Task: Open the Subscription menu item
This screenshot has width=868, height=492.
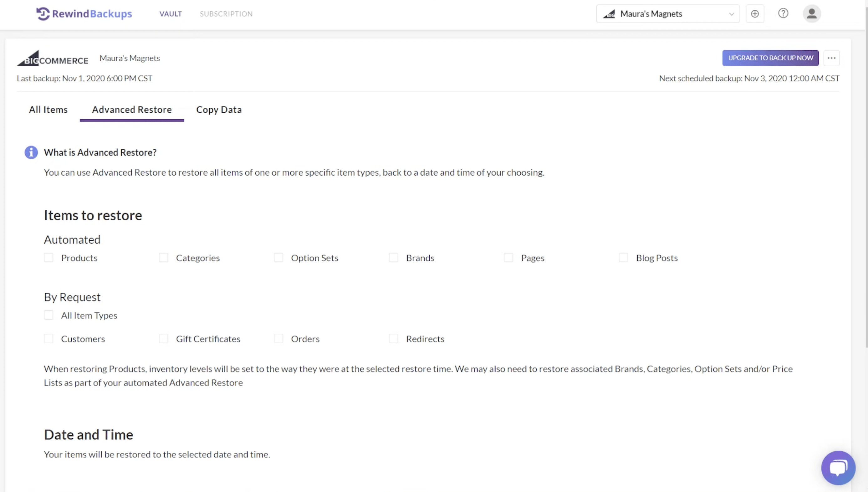Action: (x=226, y=14)
